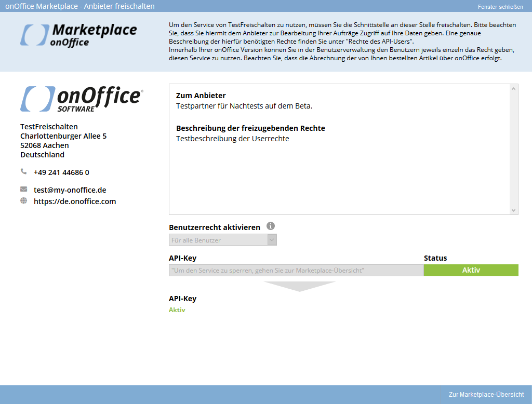Click the phone number +49 241 44686 0

tap(61, 172)
